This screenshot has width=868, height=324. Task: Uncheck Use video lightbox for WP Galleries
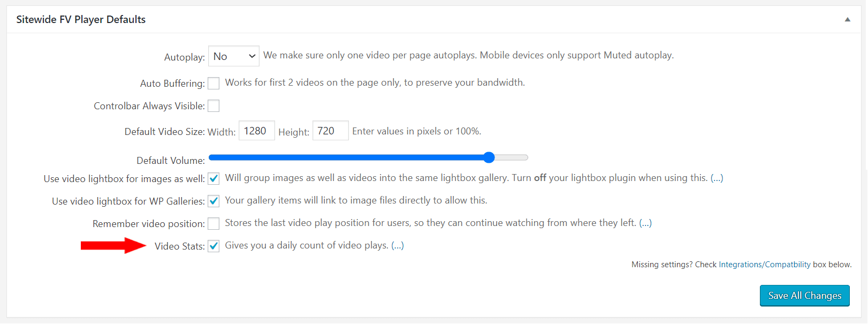(214, 201)
